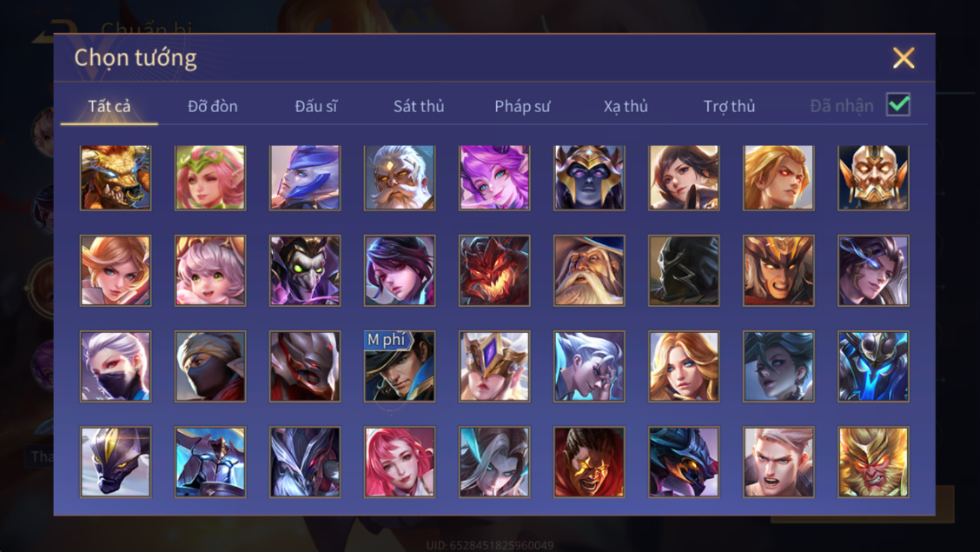The height and width of the screenshot is (552, 980).
Task: Choose the hero marked 'M phí'
Action: [x=400, y=366]
